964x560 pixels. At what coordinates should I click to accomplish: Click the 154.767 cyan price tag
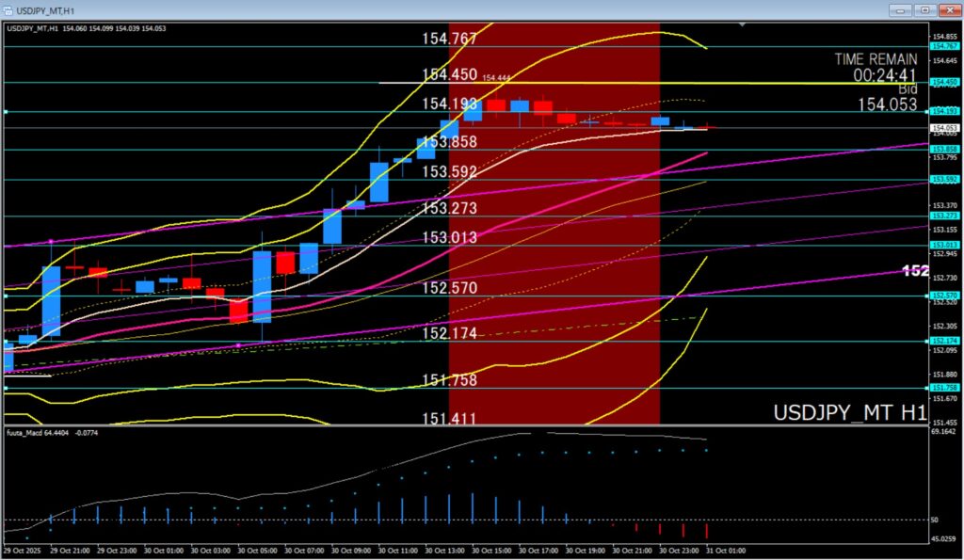(944, 46)
